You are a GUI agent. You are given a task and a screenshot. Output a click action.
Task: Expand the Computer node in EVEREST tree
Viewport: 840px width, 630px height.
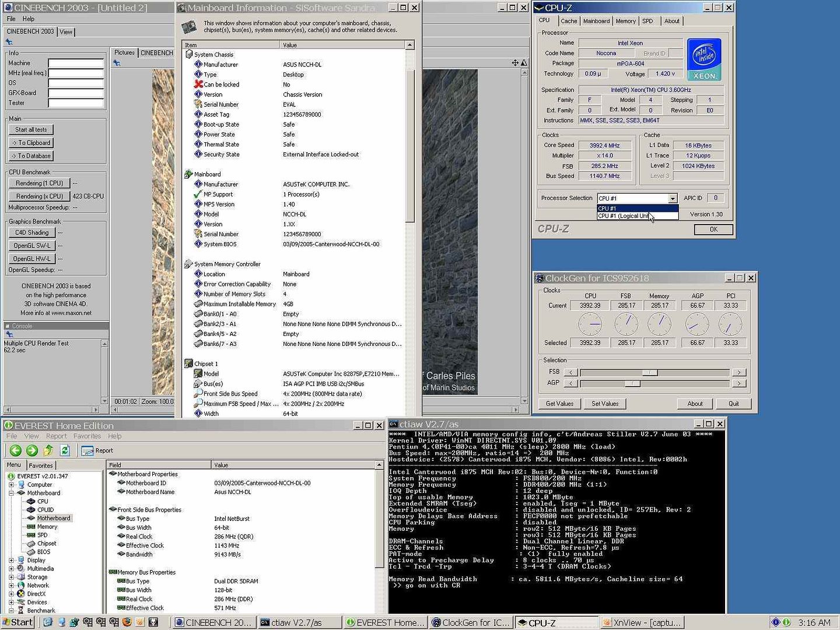pos(11,485)
